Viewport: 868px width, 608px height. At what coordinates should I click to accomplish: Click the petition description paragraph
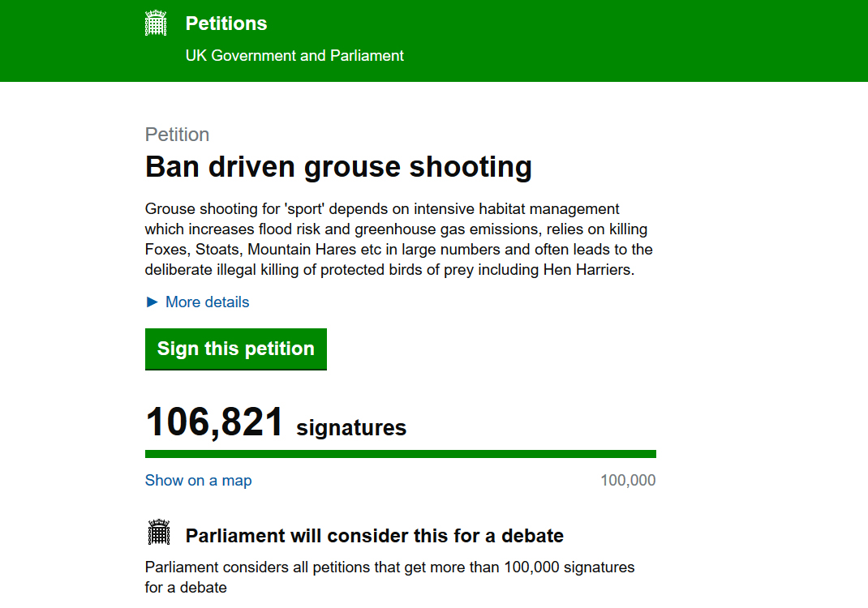(x=398, y=239)
